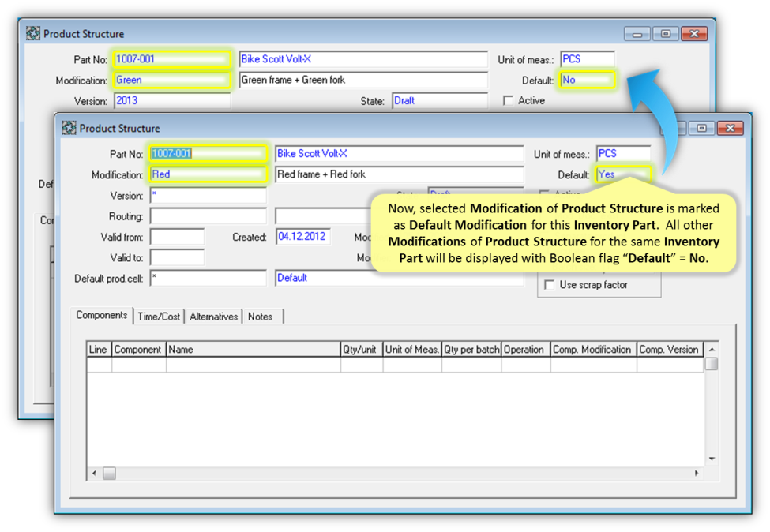Click the Valid to field

coord(177,257)
